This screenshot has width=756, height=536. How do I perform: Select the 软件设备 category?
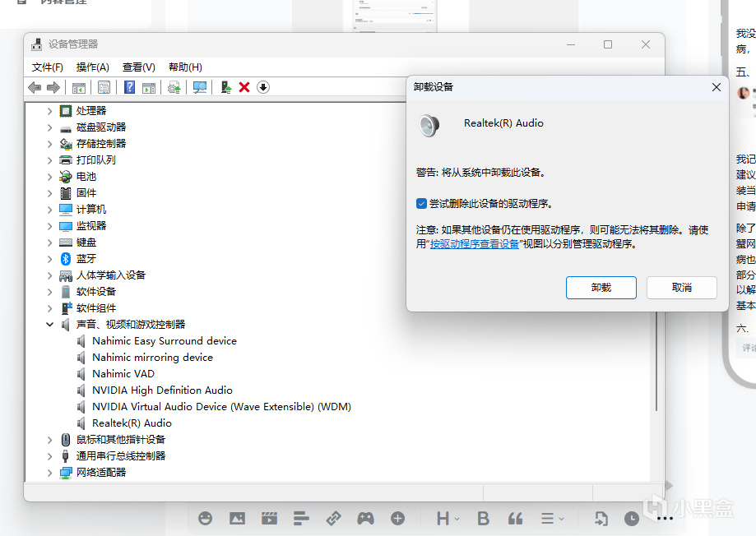95,292
